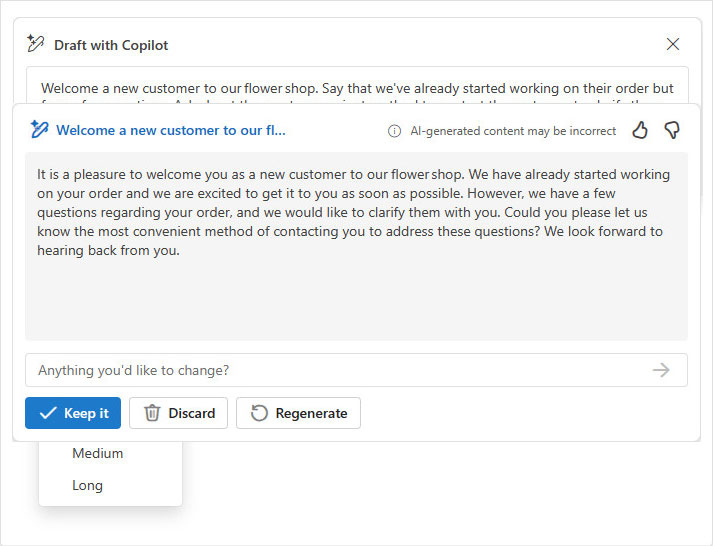The image size is (713, 546).
Task: Click the original prompt text box behind the card
Action: point(357,86)
